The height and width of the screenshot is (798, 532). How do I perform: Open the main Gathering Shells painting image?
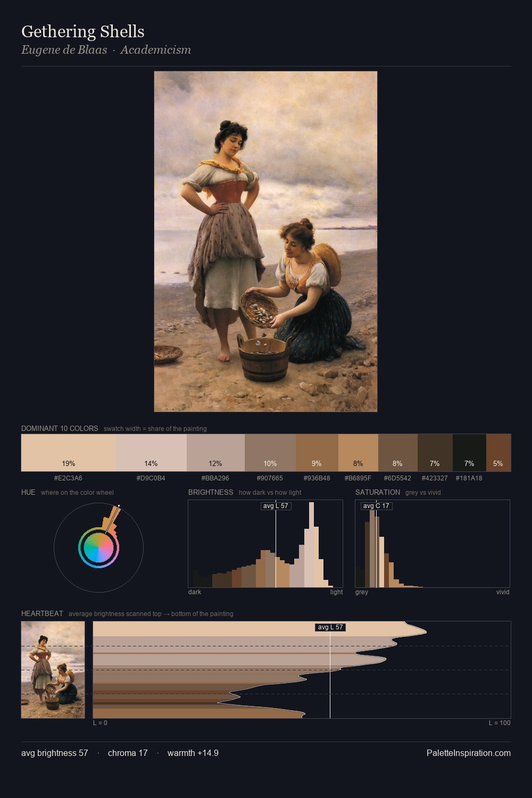265,242
